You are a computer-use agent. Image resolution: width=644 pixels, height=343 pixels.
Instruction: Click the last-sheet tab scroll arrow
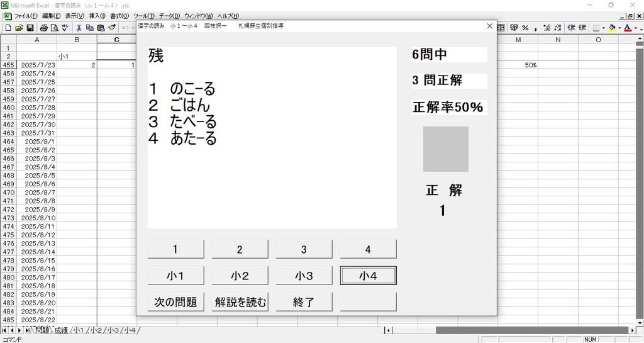[27, 330]
